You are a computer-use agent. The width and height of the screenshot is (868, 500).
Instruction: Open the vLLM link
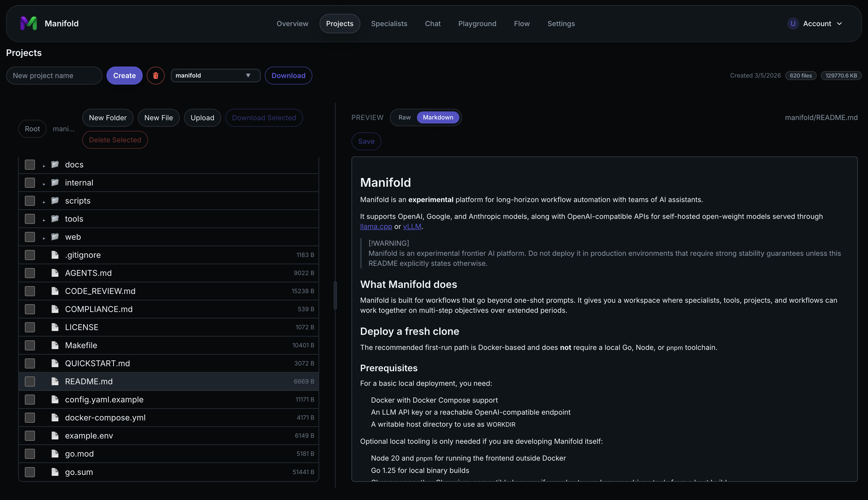412,227
